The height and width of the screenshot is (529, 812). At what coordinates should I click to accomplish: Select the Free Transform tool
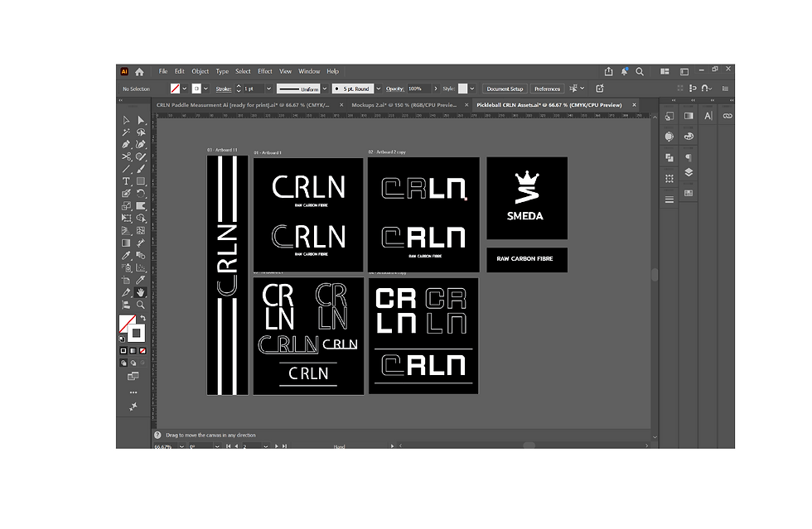126,219
